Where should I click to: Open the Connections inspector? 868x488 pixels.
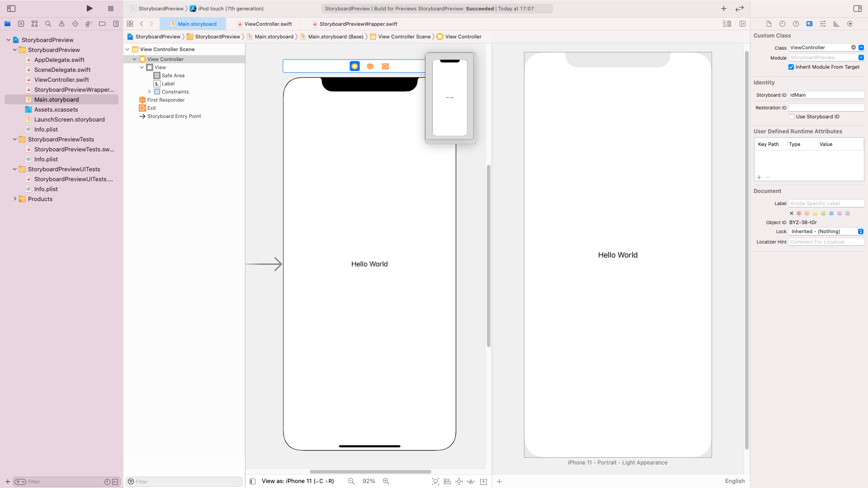[x=850, y=23]
